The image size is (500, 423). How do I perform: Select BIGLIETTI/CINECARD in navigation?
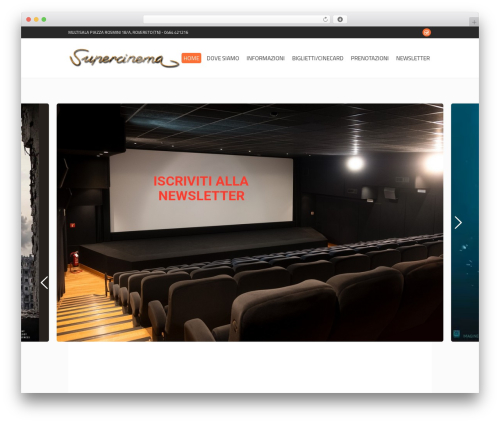(317, 58)
